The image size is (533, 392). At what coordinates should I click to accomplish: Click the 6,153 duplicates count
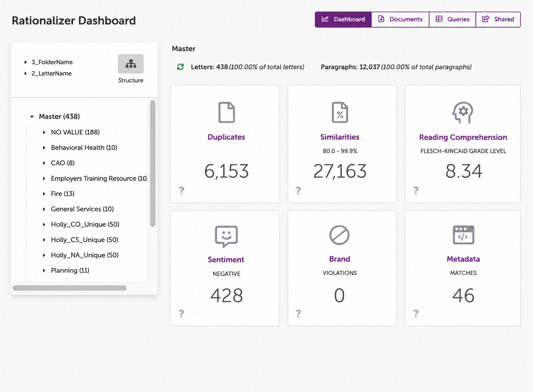(226, 171)
